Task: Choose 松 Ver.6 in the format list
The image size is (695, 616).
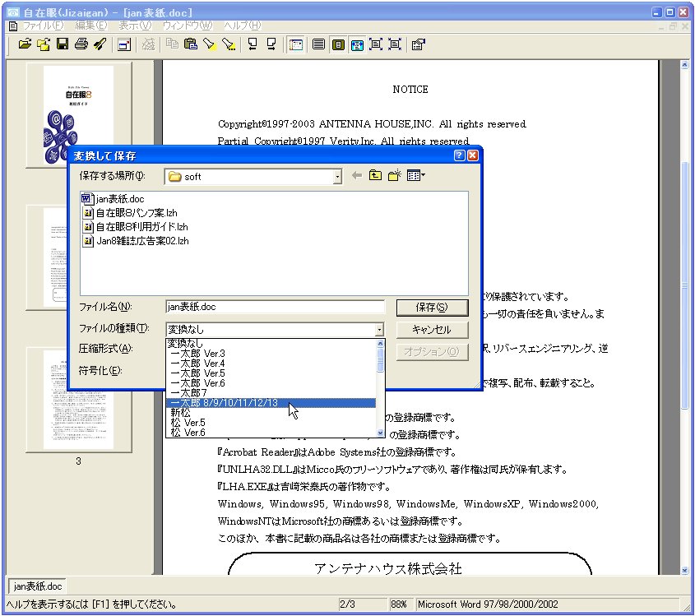Action: tap(271, 432)
